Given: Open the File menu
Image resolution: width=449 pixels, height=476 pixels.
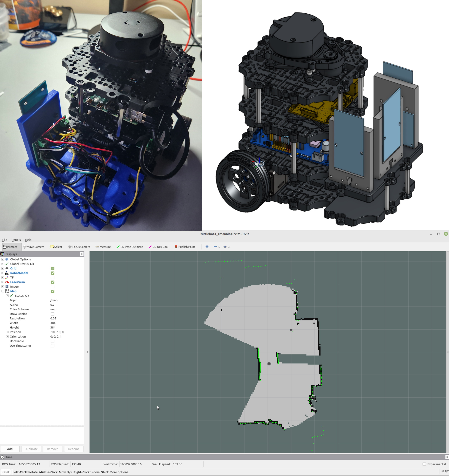Looking at the screenshot, I should pos(4,240).
